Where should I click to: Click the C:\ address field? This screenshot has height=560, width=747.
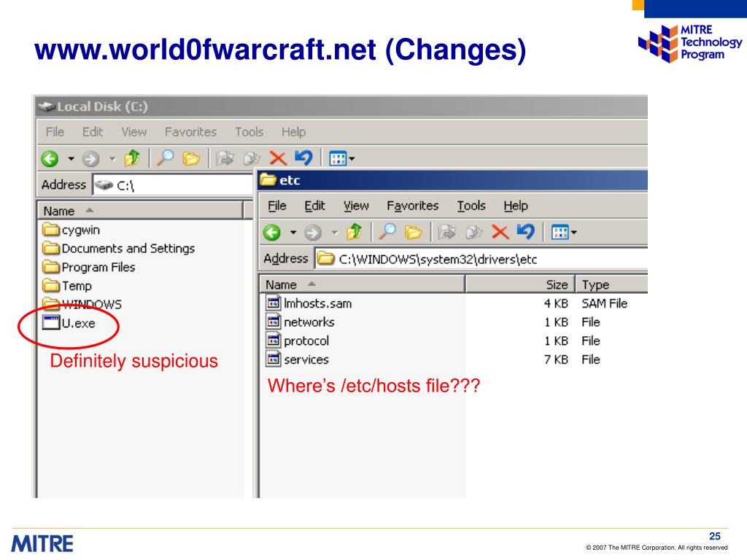pyautogui.click(x=173, y=184)
